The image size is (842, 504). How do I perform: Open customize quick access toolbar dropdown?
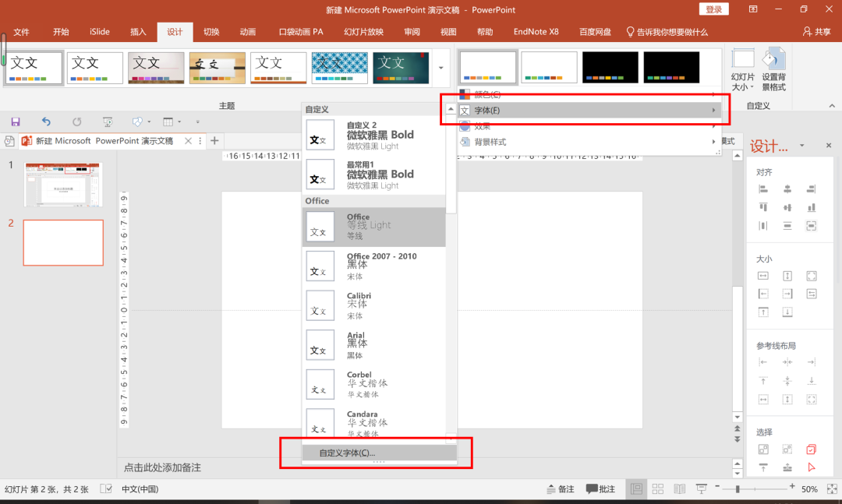[x=197, y=122]
